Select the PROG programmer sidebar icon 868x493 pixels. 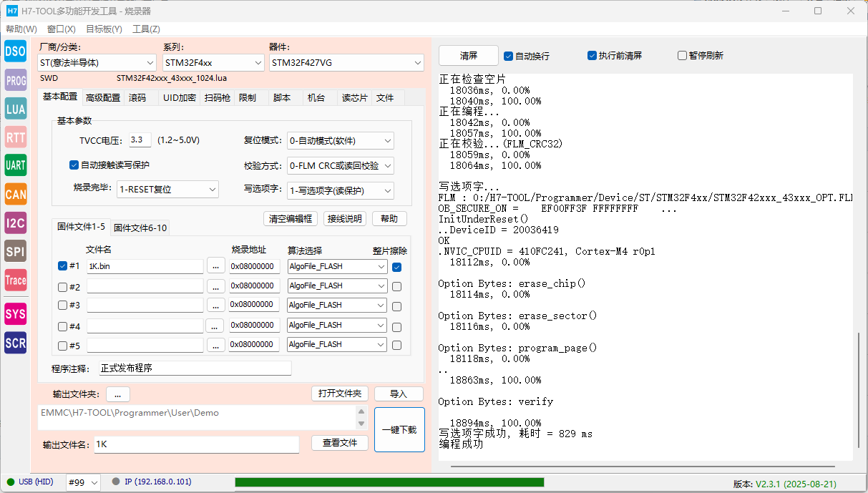[x=15, y=80]
